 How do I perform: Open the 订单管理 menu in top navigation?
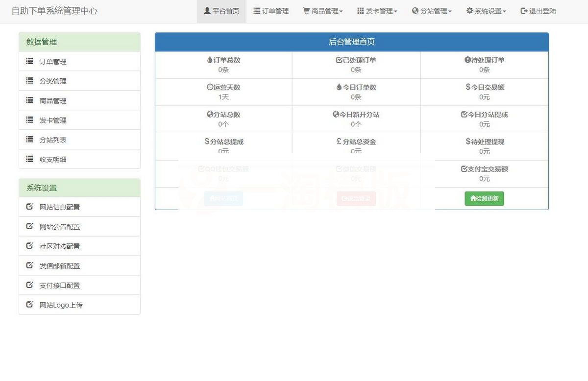tap(271, 11)
